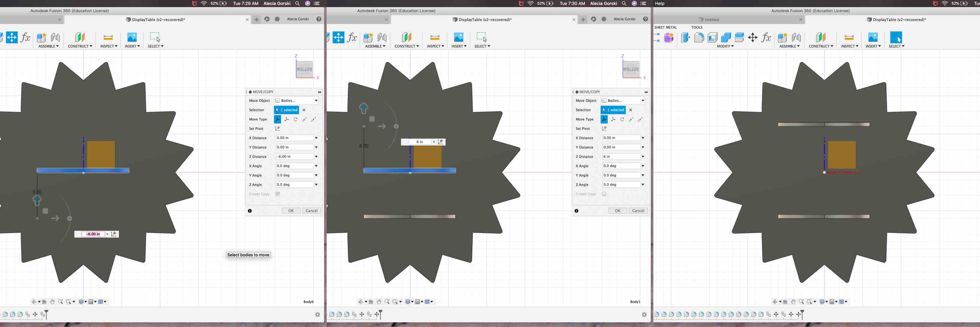Select Rotate move type in middle panel
Viewport: 980px width, 327px height.
click(x=622, y=119)
